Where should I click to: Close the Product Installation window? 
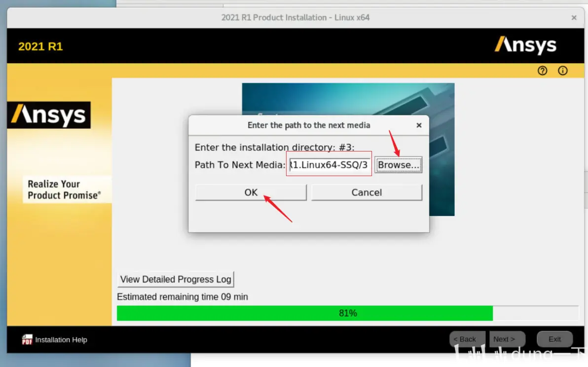pos(574,18)
